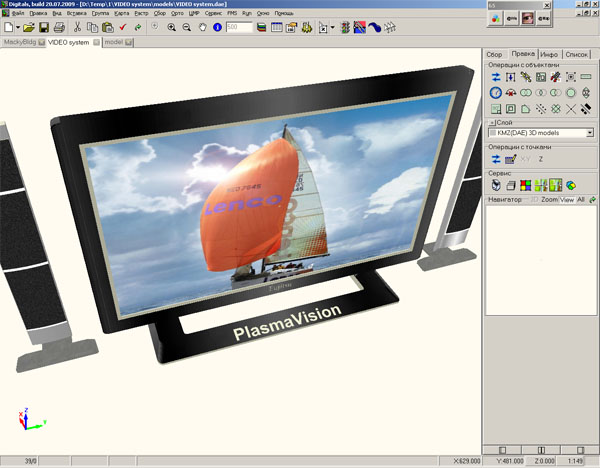Screen dimensions: 600x468
Task: Zoom in with the magnifier plus icon
Action: click(x=171, y=27)
